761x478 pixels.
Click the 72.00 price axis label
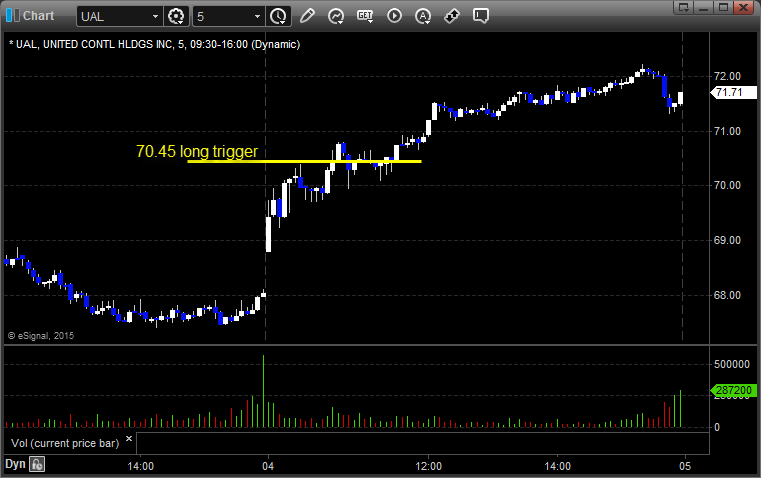(727, 76)
